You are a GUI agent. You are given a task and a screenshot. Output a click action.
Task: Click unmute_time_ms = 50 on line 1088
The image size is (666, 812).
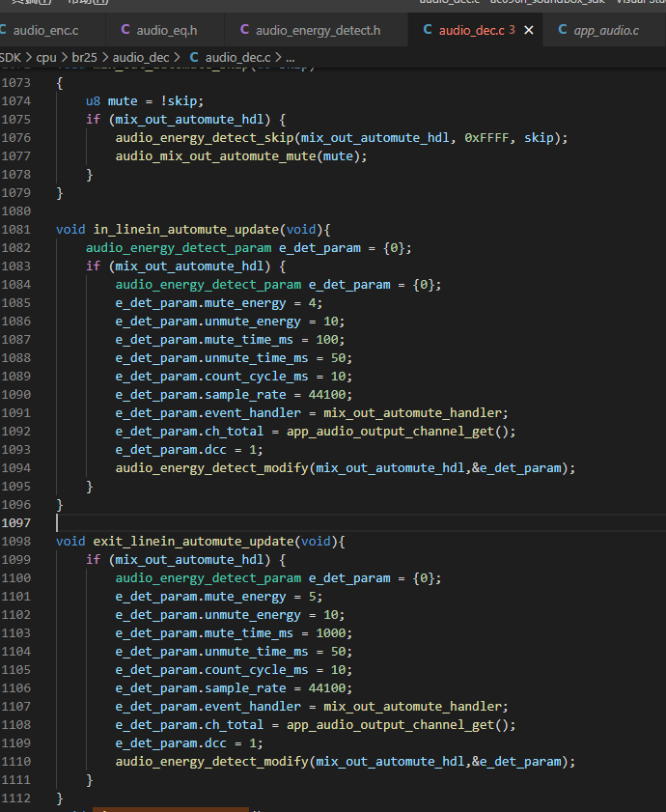tap(235, 358)
